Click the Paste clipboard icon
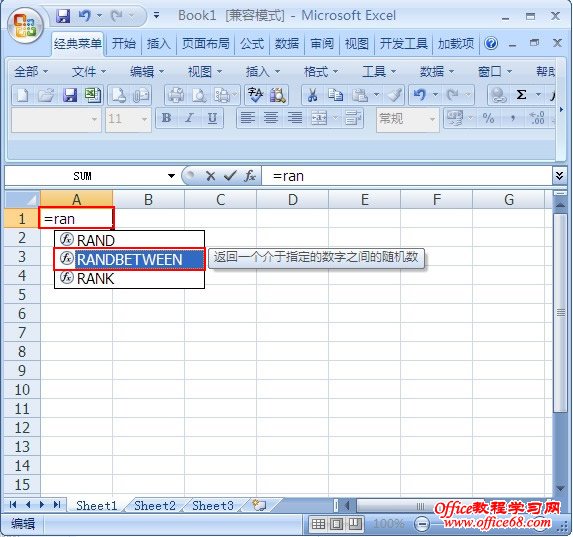 click(360, 95)
